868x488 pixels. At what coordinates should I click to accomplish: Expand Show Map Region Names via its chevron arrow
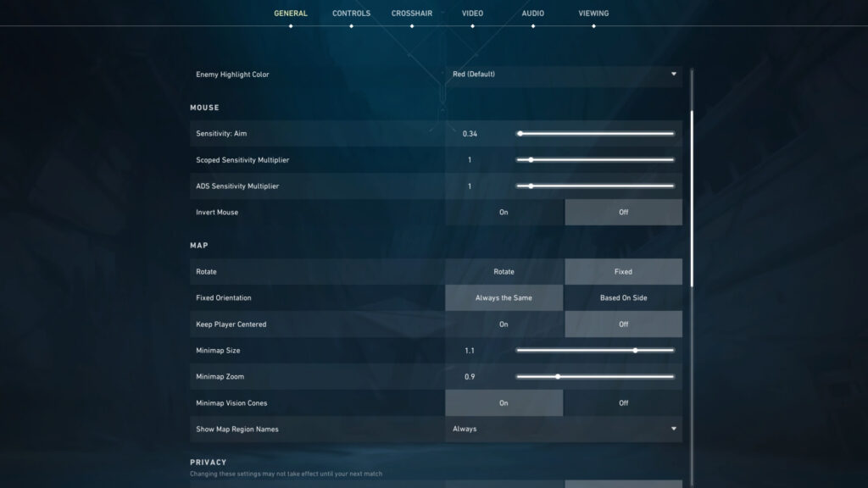coord(674,430)
